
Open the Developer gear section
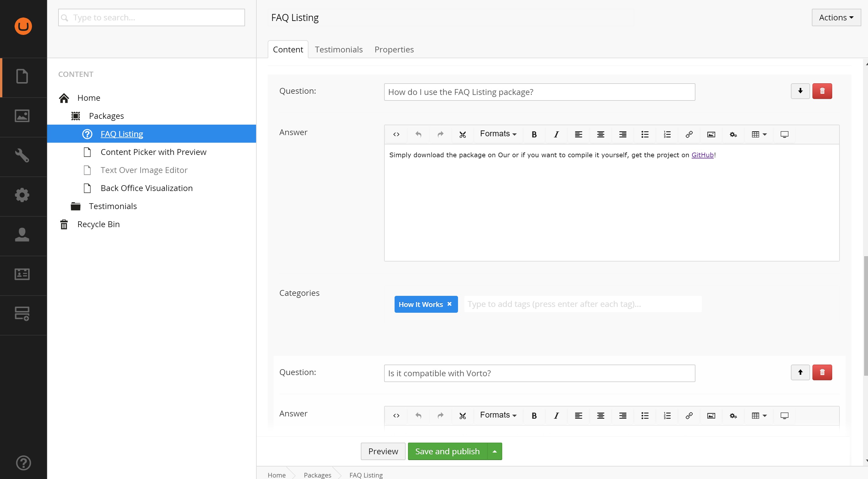tap(22, 195)
